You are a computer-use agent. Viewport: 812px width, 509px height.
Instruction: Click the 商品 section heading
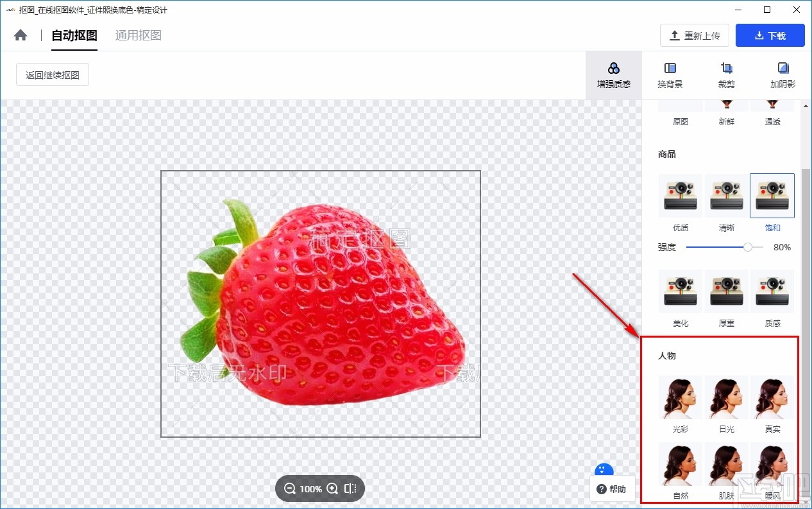click(667, 154)
